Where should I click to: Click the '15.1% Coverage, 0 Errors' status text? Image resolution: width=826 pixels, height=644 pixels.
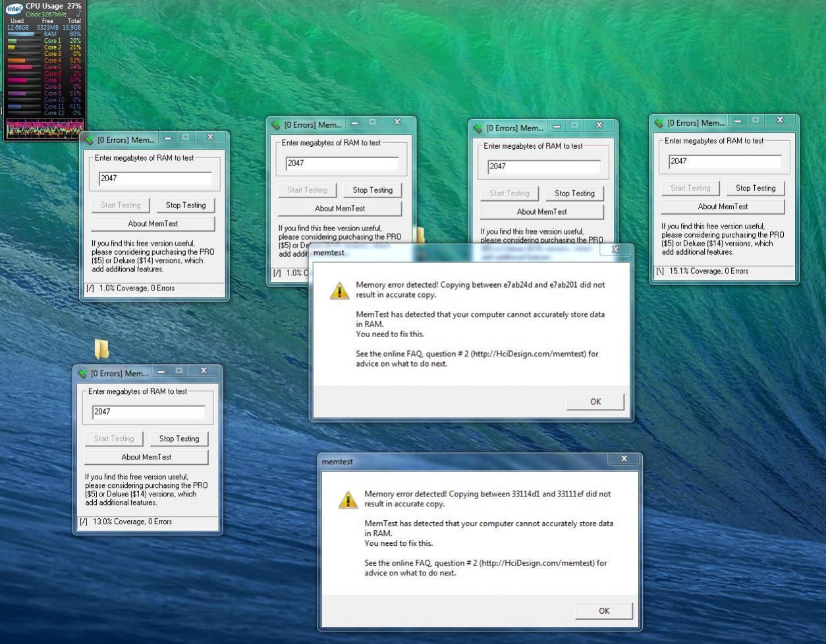(x=709, y=271)
